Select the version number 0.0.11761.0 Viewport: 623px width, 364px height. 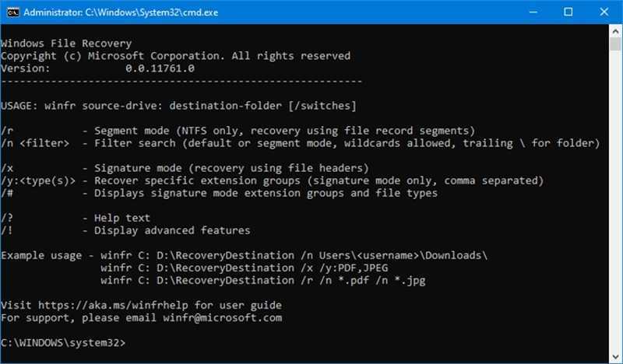coord(160,68)
